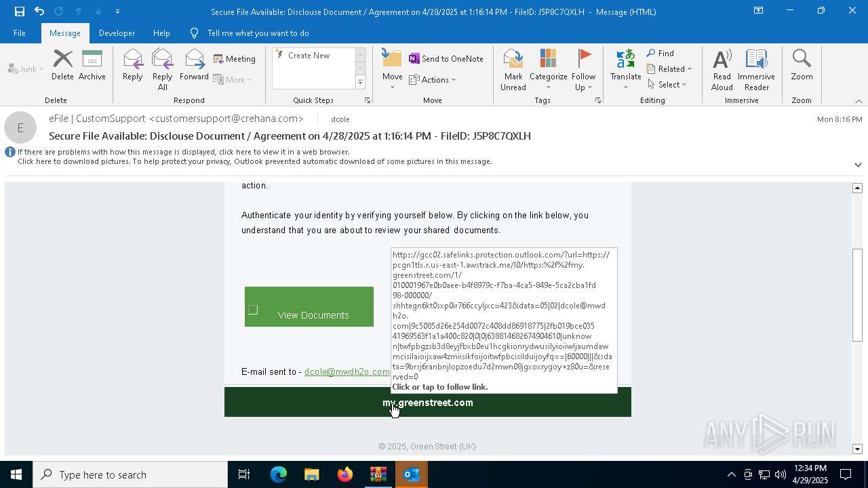868x488 pixels.
Task: Open Quick Steps dialog launcher
Action: pos(368,100)
